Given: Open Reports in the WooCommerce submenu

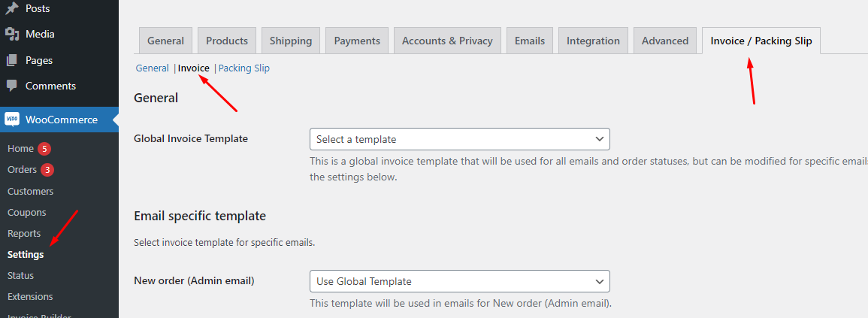Looking at the screenshot, I should pos(24,234).
